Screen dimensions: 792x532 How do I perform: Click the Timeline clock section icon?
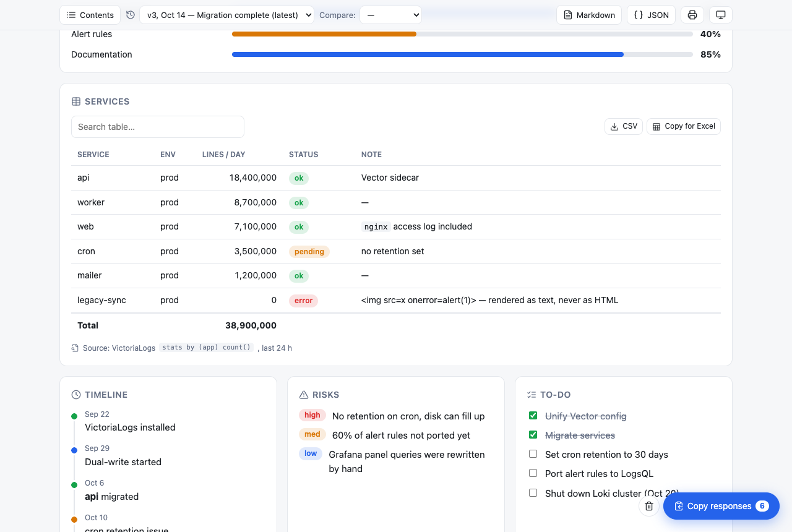click(x=76, y=395)
